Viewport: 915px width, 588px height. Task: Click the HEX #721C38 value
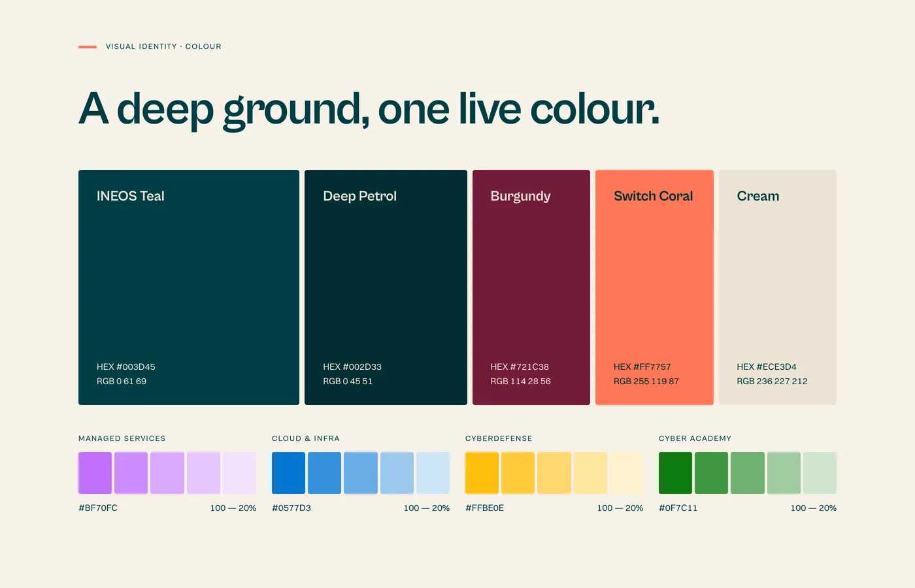[x=520, y=367]
